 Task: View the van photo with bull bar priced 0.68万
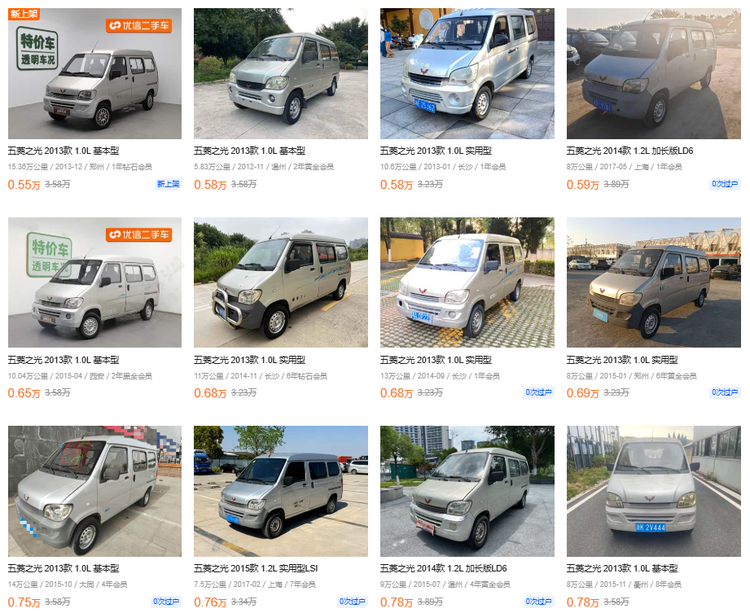click(x=281, y=283)
